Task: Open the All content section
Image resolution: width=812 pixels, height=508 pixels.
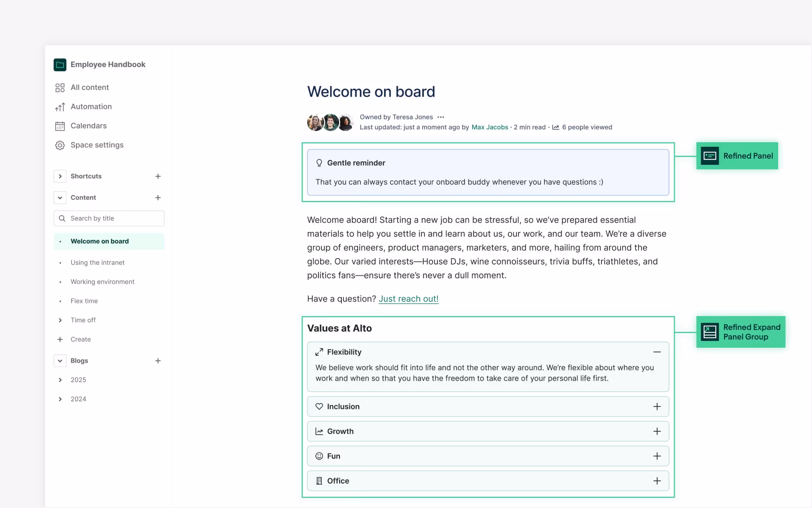Action: [x=89, y=87]
